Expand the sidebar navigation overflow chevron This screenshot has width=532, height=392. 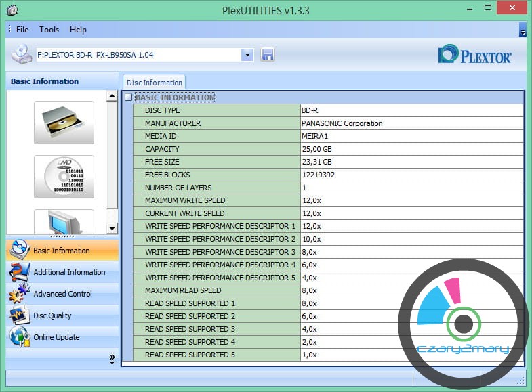click(x=112, y=360)
